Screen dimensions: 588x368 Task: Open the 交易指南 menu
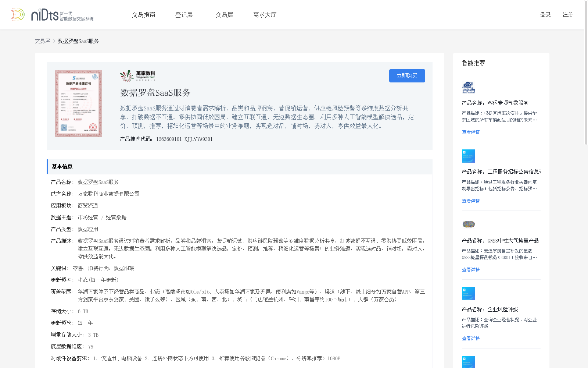144,15
